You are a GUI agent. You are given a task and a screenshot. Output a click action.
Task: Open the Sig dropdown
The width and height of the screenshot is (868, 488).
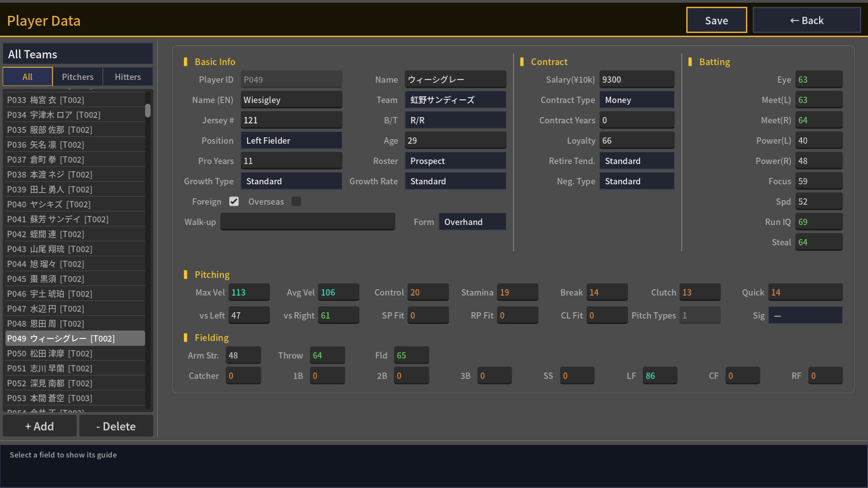click(805, 315)
